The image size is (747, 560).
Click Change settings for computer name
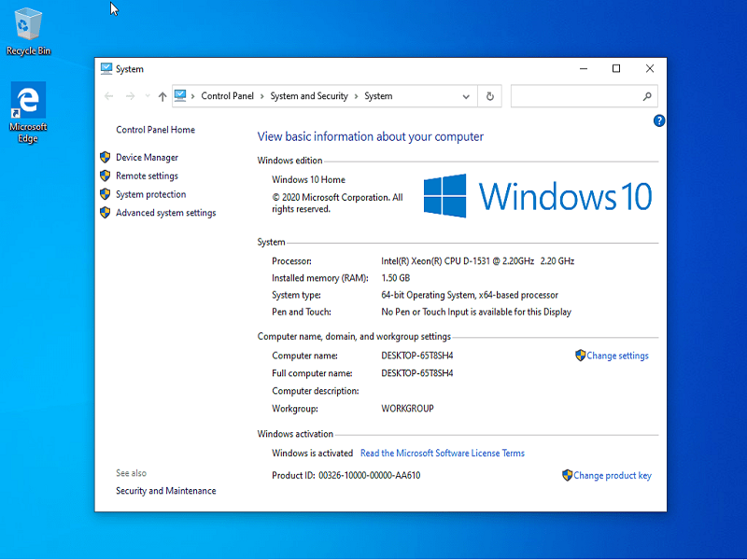click(x=617, y=356)
